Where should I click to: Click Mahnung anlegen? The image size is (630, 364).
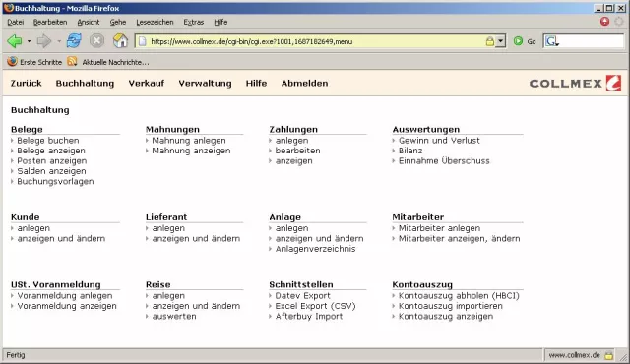[x=189, y=141]
